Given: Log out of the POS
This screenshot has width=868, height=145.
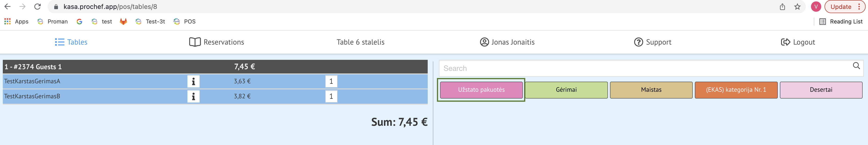Looking at the screenshot, I should [798, 42].
